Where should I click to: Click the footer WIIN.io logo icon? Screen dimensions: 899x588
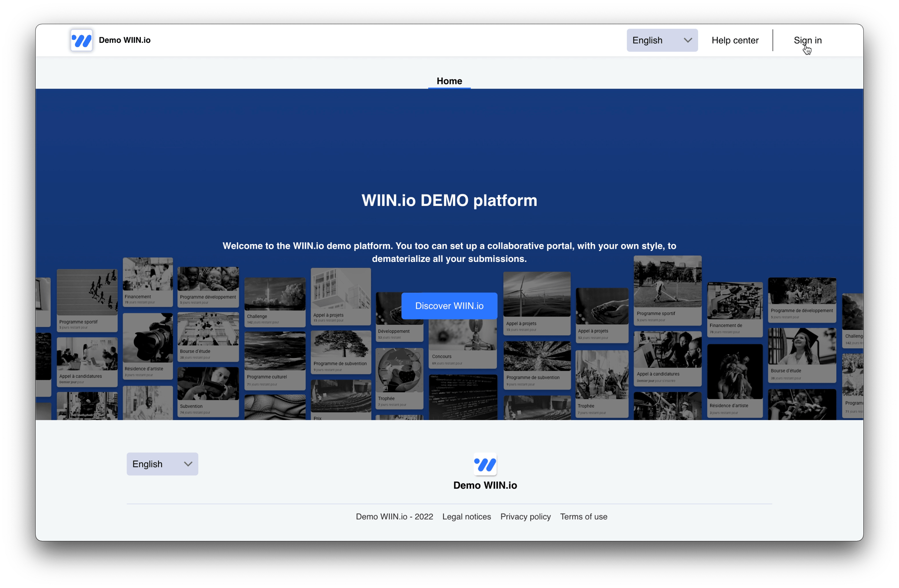[485, 464]
